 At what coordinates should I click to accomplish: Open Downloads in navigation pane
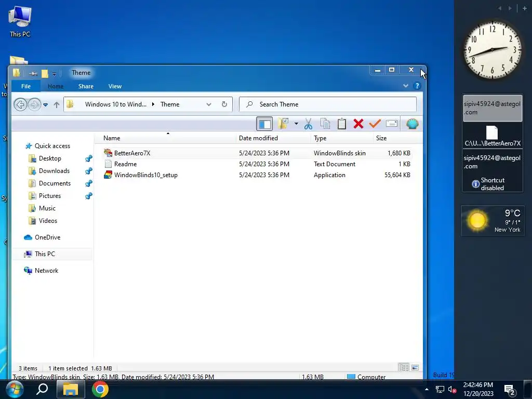click(x=54, y=171)
